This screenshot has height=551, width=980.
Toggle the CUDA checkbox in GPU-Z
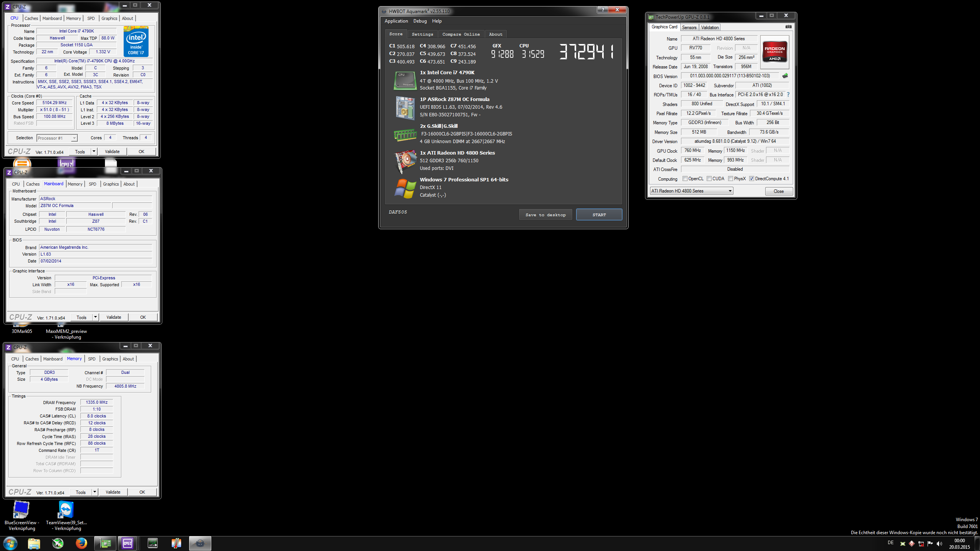(x=709, y=179)
